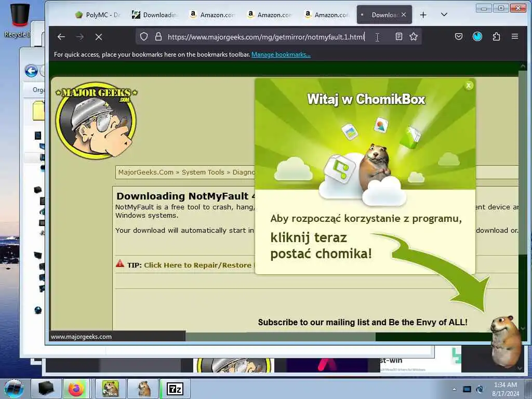The width and height of the screenshot is (532, 399).
Task: Open the MajorGeeks.Com breadcrumb link
Action: tap(146, 172)
